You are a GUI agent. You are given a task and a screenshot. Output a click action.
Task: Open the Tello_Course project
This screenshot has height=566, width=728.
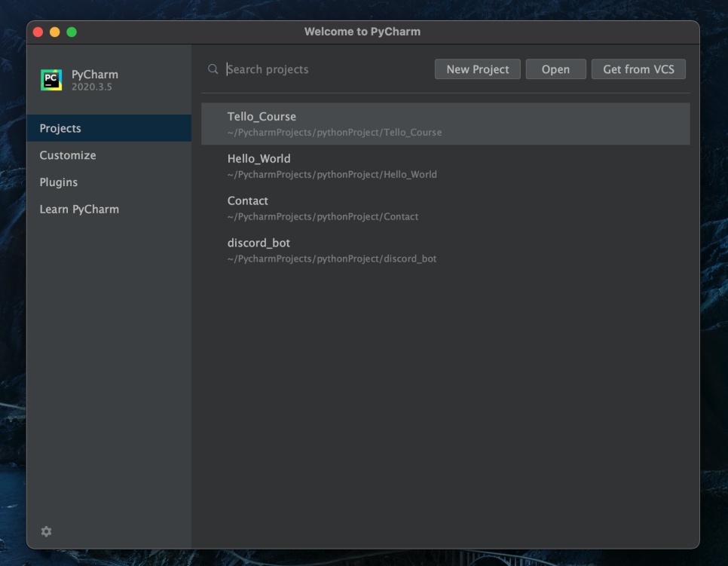click(445, 124)
